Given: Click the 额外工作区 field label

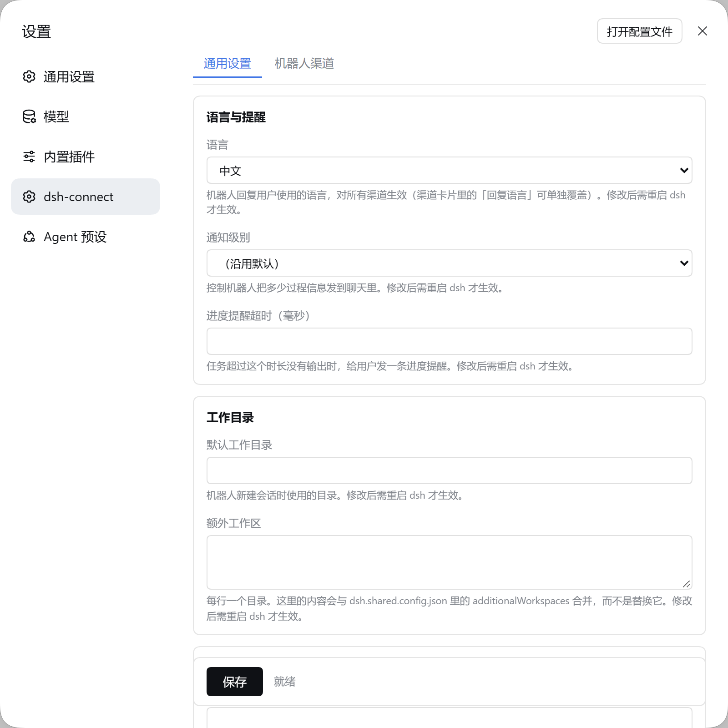Looking at the screenshot, I should click(233, 523).
